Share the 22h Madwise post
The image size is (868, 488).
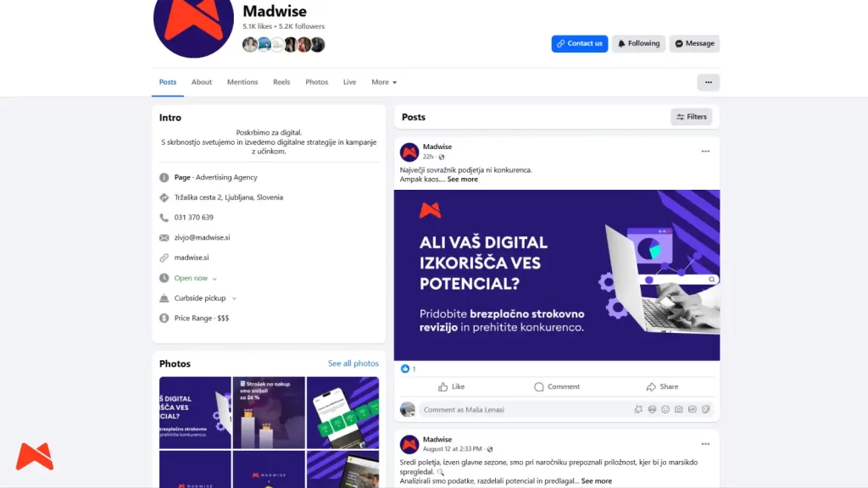[662, 386]
